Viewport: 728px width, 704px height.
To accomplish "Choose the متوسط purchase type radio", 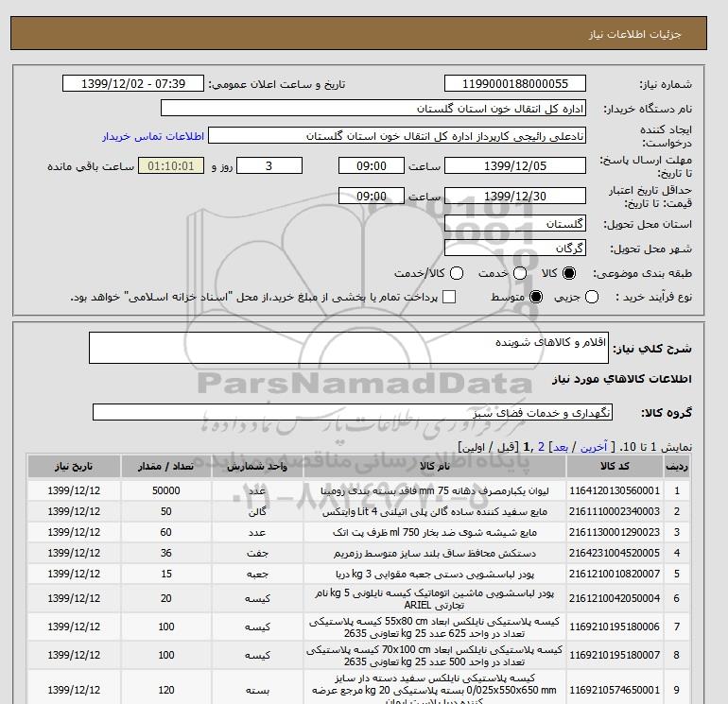I will (536, 297).
